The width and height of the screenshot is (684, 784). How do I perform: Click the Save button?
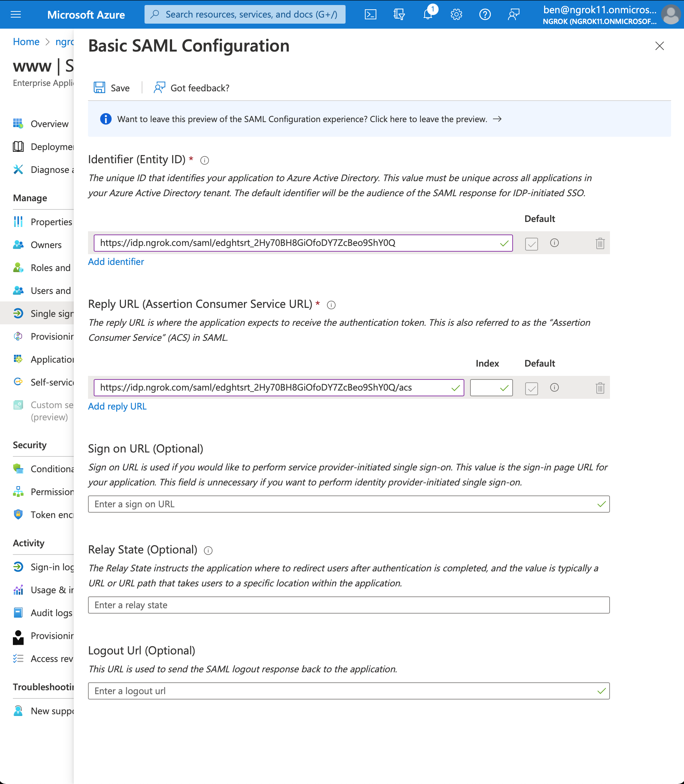(x=112, y=88)
